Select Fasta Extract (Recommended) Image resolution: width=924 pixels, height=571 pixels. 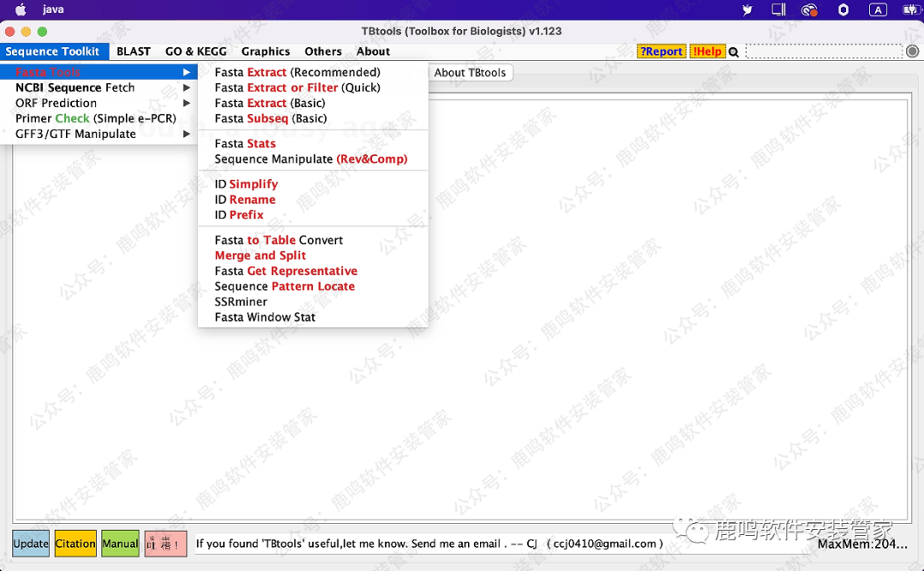tap(297, 72)
